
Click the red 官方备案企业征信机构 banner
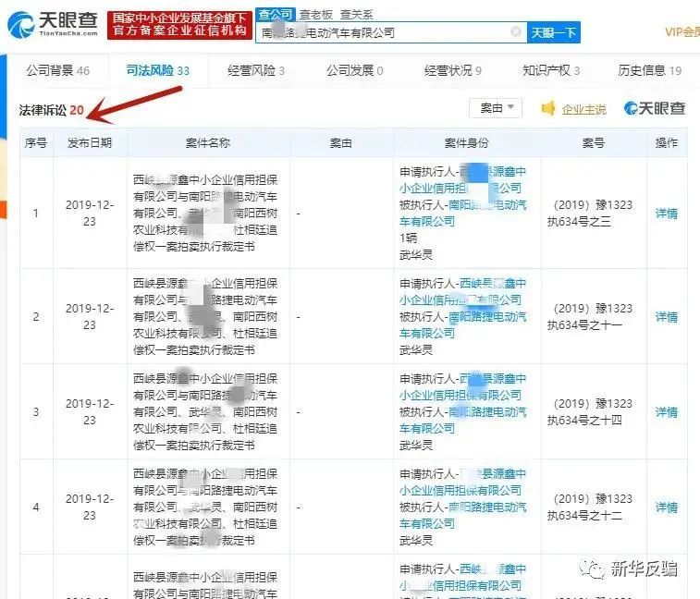(179, 25)
